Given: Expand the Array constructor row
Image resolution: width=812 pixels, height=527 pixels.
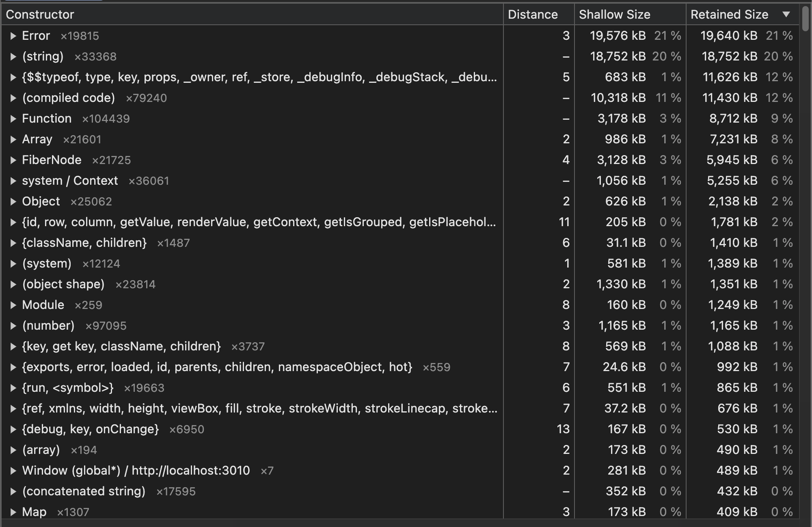Looking at the screenshot, I should [x=13, y=140].
